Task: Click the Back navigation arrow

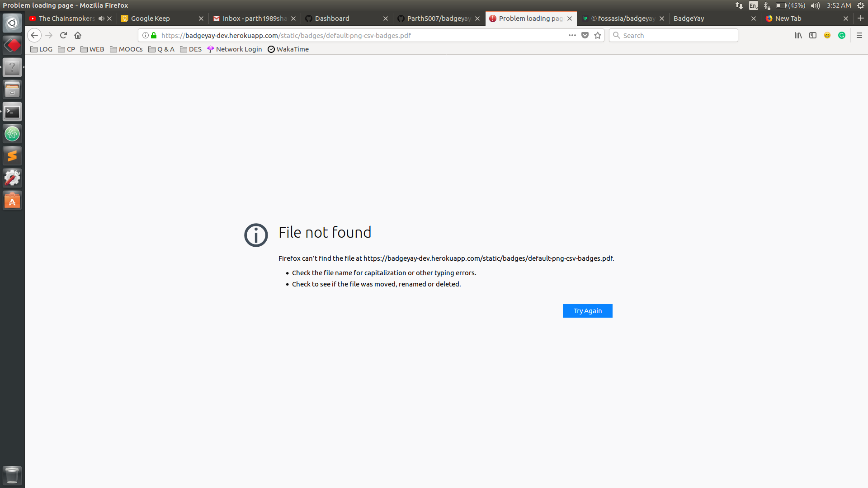Action: click(x=34, y=35)
